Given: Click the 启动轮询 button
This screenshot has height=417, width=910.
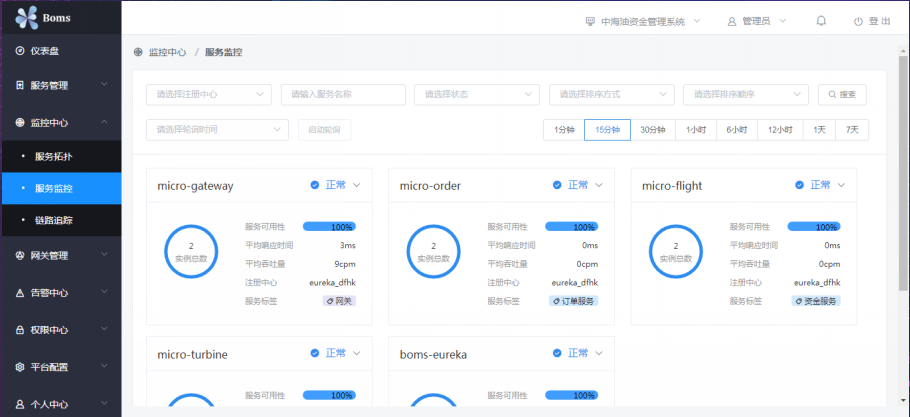Looking at the screenshot, I should point(324,130).
